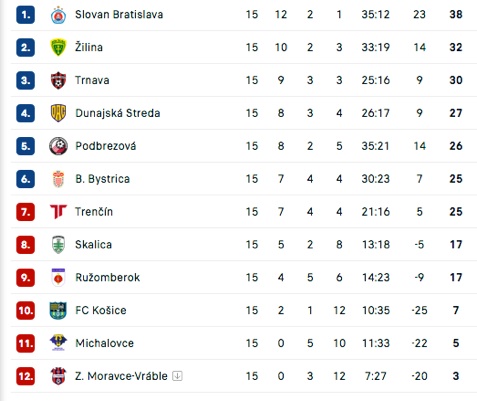Open the B. Bystrica team link
Screen dimensions: 477x401
102,179
